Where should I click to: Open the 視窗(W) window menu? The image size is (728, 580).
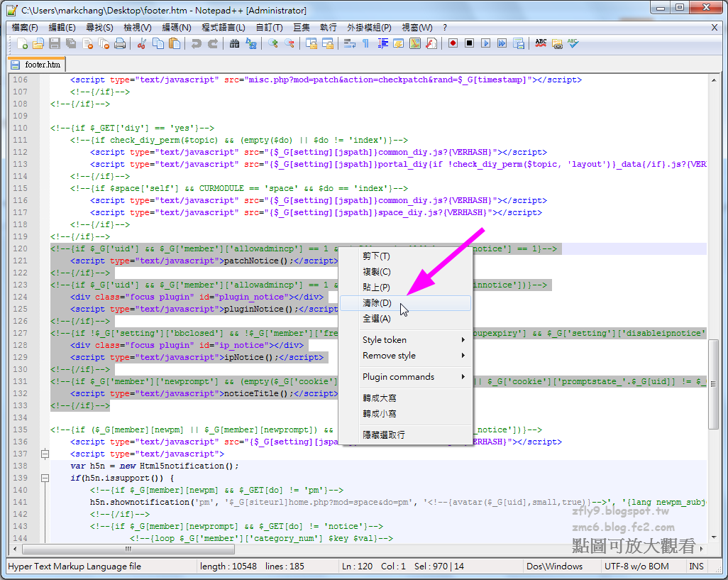pyautogui.click(x=417, y=28)
